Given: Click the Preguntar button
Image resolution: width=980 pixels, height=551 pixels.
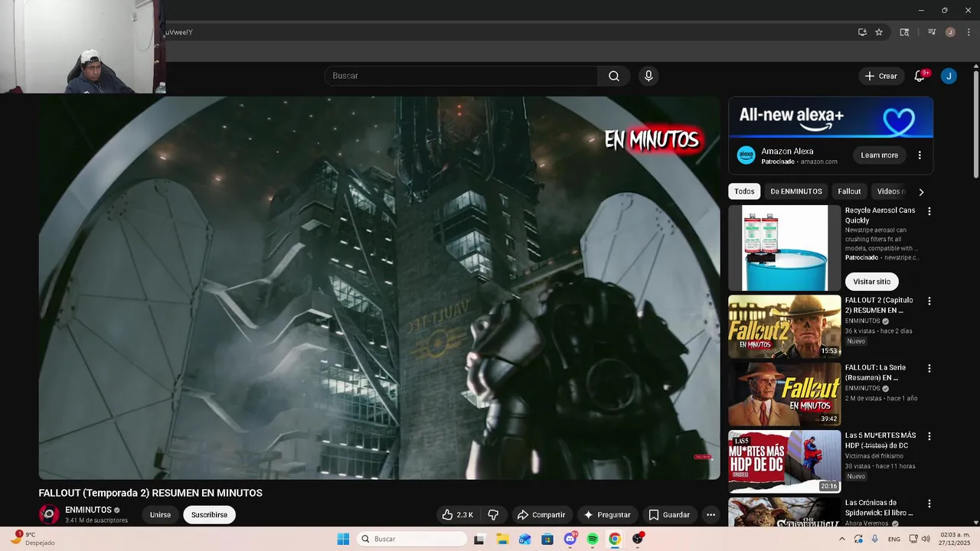Looking at the screenshot, I should tap(608, 515).
